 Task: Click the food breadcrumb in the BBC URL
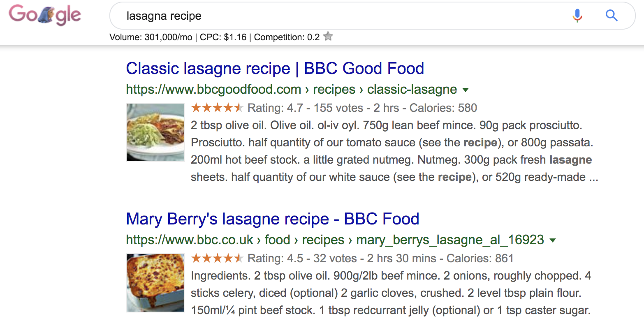coord(278,240)
